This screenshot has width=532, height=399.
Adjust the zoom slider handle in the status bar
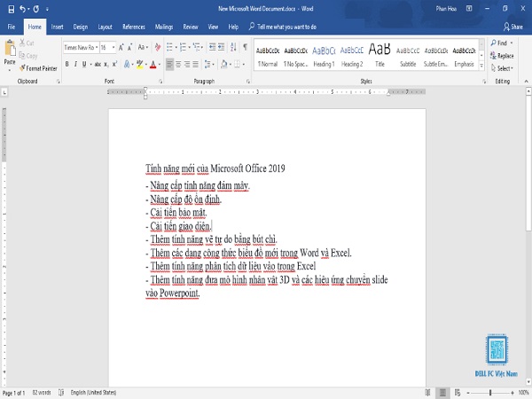tap(490, 393)
